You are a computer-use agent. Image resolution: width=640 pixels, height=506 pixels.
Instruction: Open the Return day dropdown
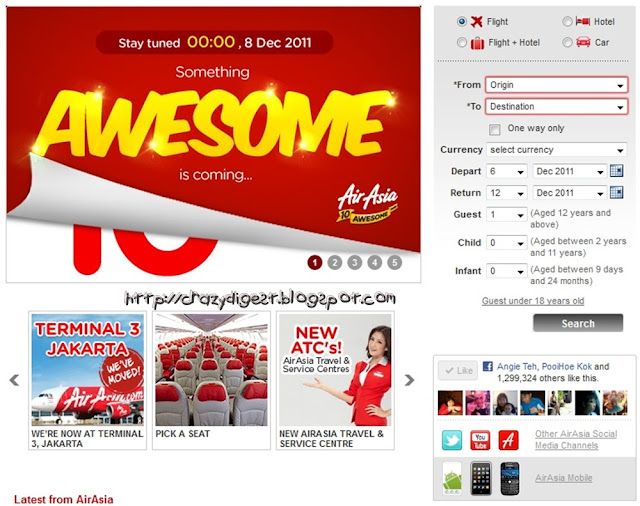[x=507, y=193]
